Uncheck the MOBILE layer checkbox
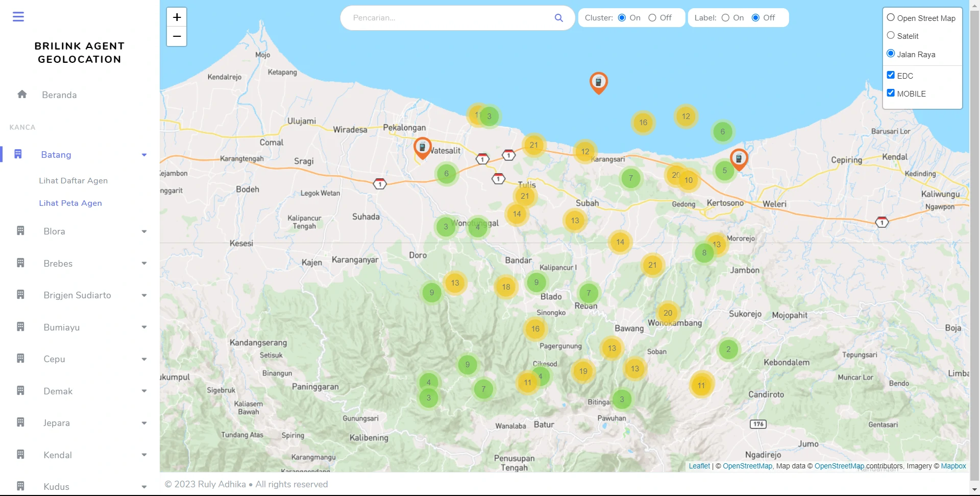The height and width of the screenshot is (496, 980). coord(891,93)
